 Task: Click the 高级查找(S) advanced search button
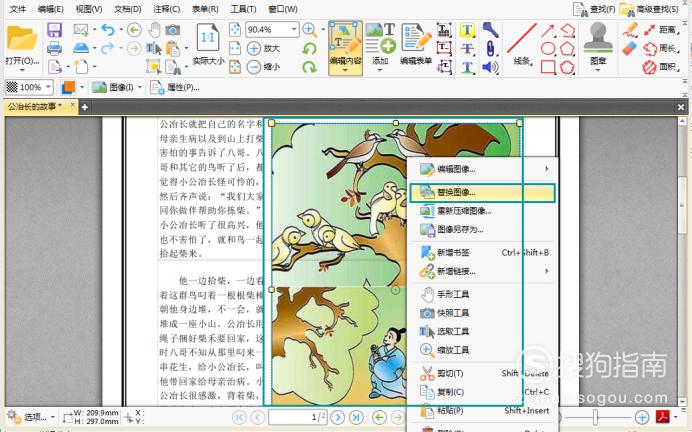[x=649, y=9]
